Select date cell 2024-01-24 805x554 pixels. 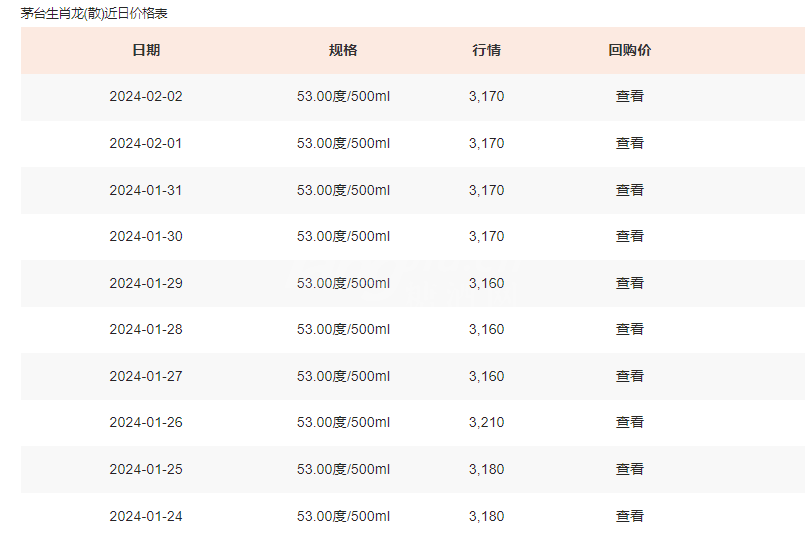point(146,516)
